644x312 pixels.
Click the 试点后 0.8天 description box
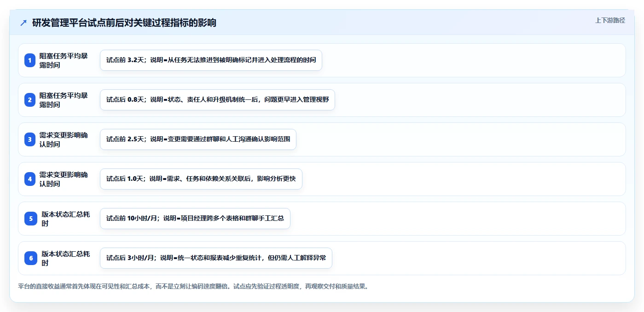pos(217,100)
